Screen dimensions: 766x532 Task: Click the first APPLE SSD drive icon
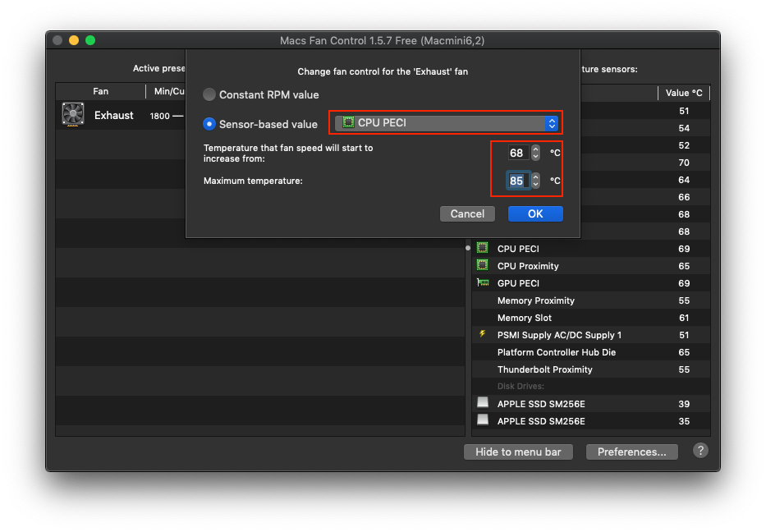483,403
